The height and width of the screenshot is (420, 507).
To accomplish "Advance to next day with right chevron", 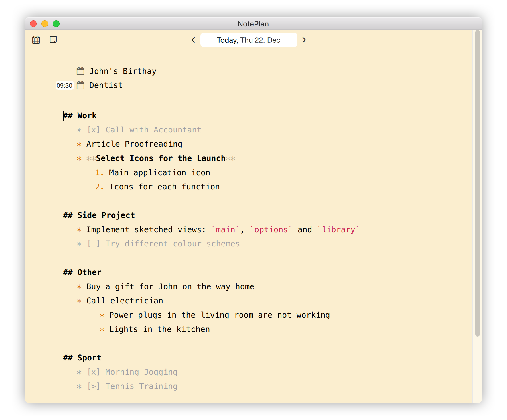I will pos(304,40).
